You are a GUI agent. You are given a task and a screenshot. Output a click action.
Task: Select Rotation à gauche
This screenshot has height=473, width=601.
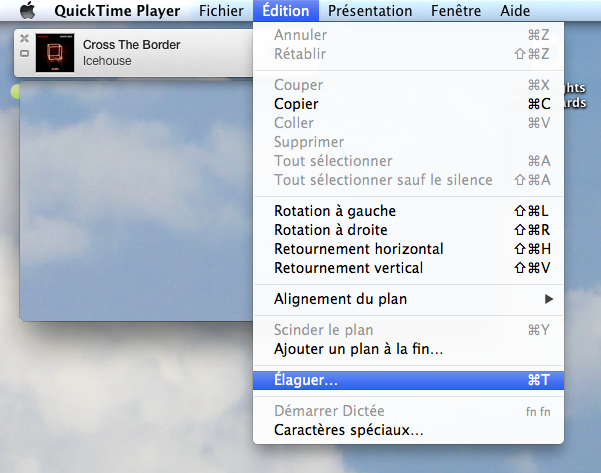(x=335, y=211)
